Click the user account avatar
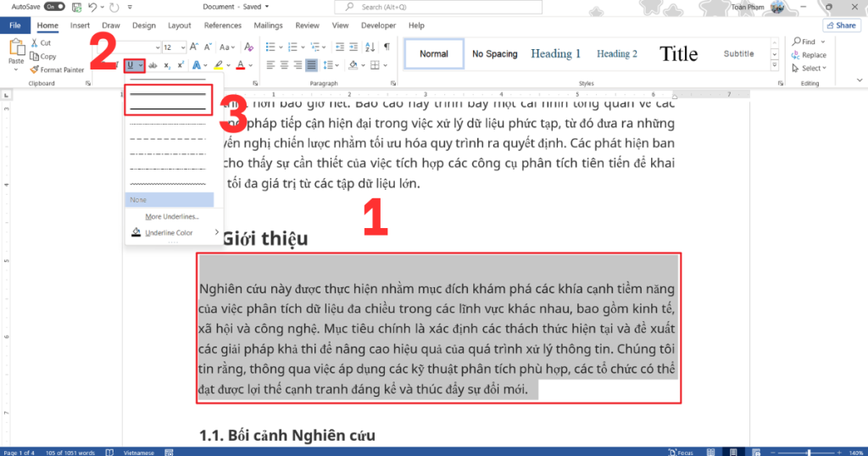Screen dimensions: 868x456 pos(777,7)
